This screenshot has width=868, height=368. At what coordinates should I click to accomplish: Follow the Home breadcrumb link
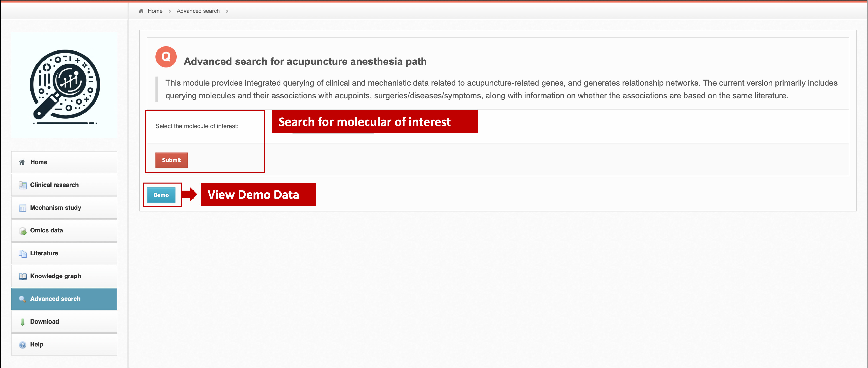pos(155,11)
